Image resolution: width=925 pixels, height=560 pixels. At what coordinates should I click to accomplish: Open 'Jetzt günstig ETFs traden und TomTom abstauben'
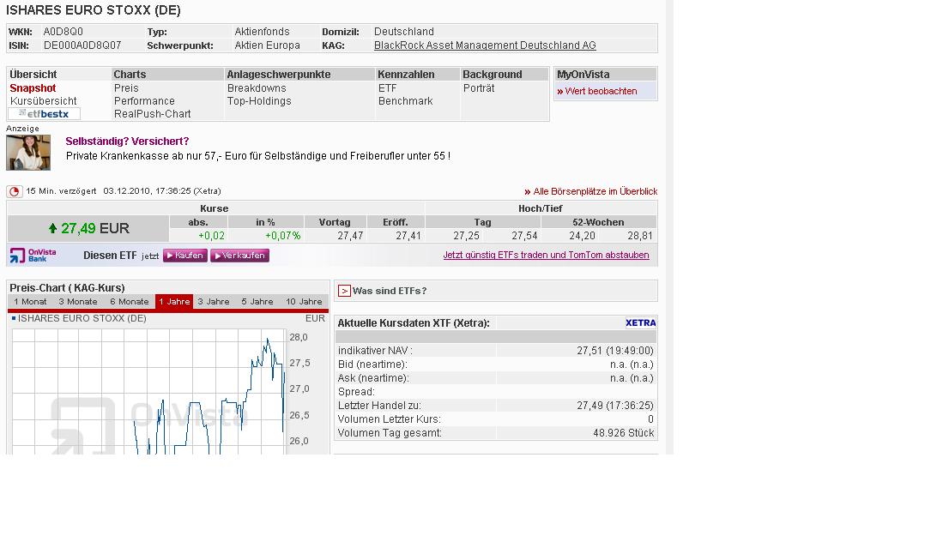[546, 256]
